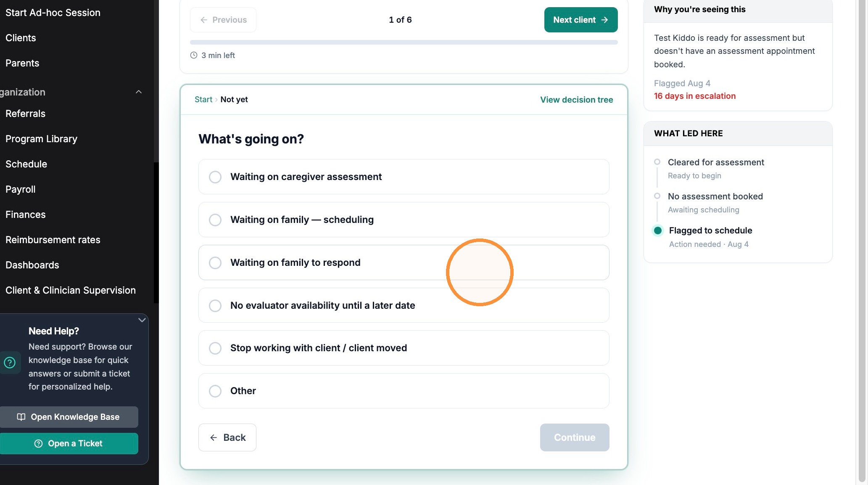Select Waiting on family — scheduling option
The image size is (868, 485).
[x=404, y=220]
